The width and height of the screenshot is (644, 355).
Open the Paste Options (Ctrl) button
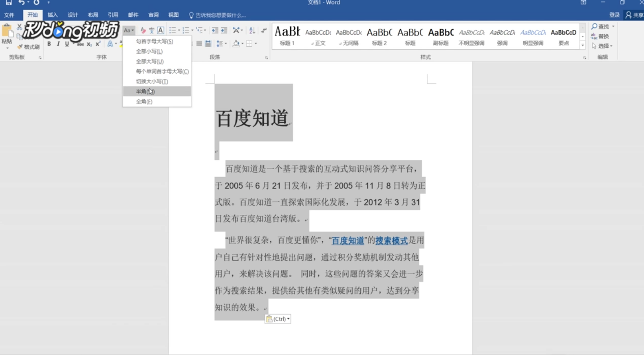(x=278, y=319)
